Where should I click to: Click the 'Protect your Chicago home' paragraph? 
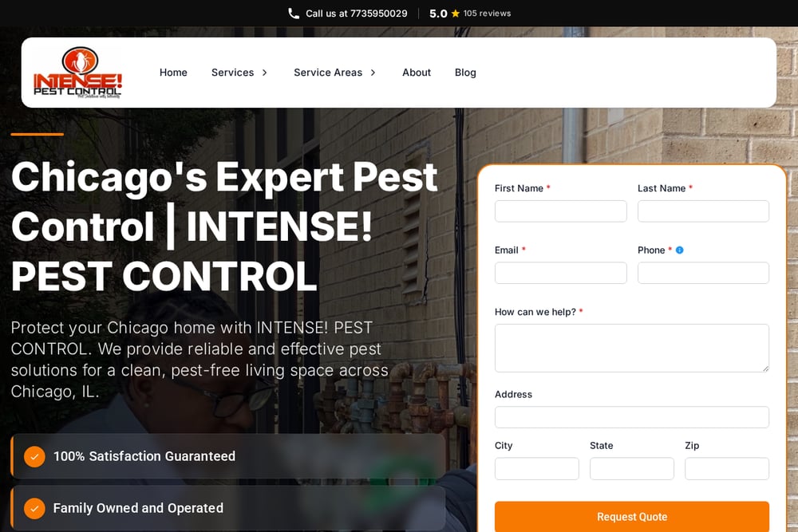199,360
